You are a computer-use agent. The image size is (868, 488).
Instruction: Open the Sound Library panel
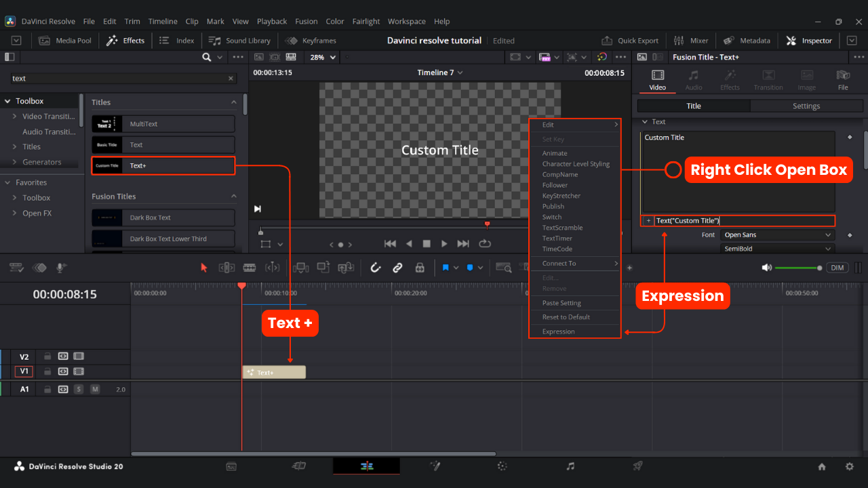pyautogui.click(x=239, y=41)
